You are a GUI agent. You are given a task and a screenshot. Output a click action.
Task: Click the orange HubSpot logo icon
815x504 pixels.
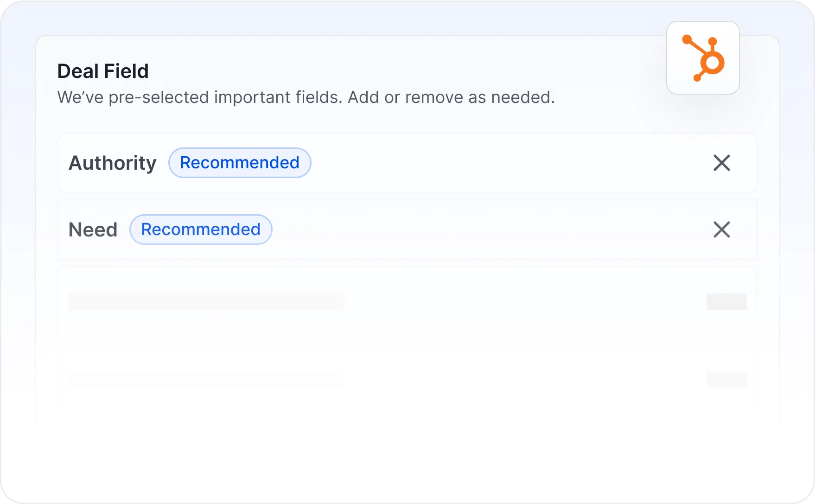(x=703, y=58)
